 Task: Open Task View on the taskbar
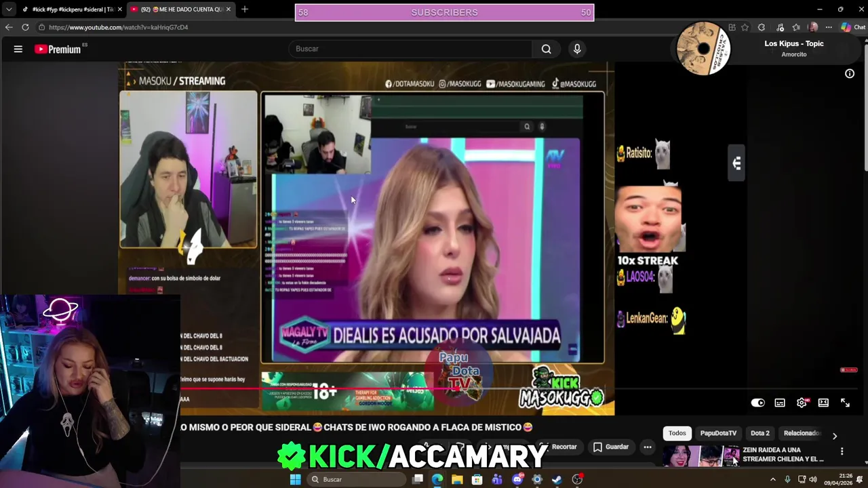pyautogui.click(x=418, y=479)
